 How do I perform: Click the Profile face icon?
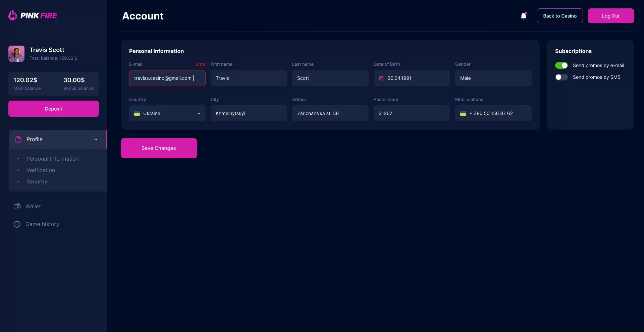18,140
